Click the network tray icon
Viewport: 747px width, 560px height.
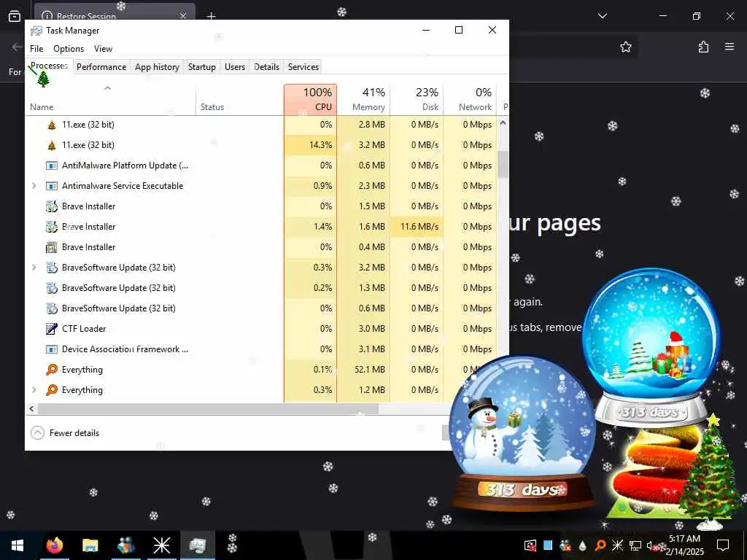click(635, 545)
